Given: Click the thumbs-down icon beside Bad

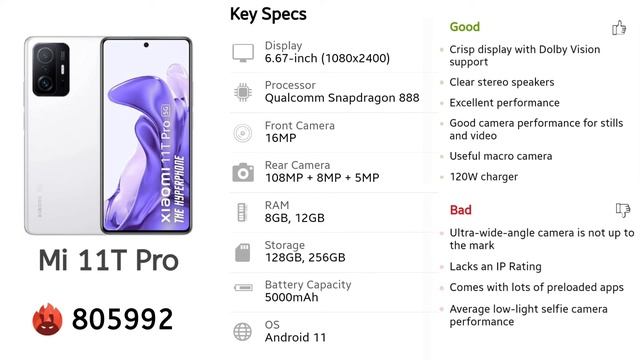Looking at the screenshot, I should point(623,210).
